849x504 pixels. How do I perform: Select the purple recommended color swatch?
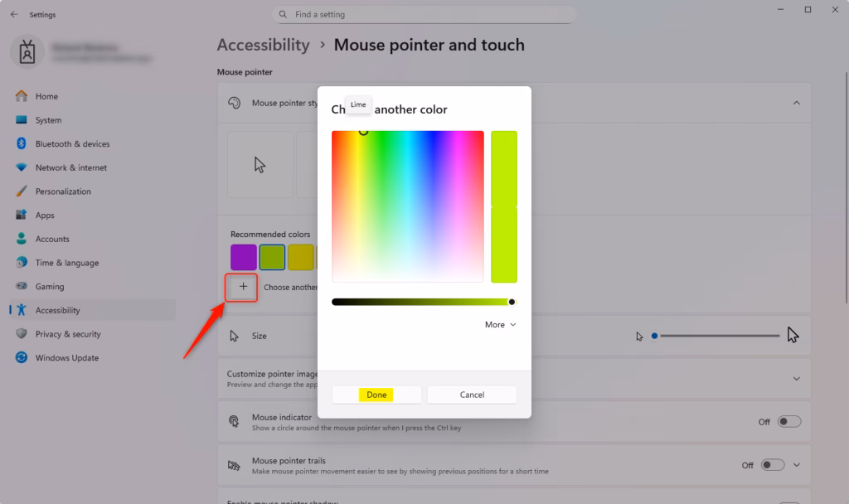pos(243,257)
